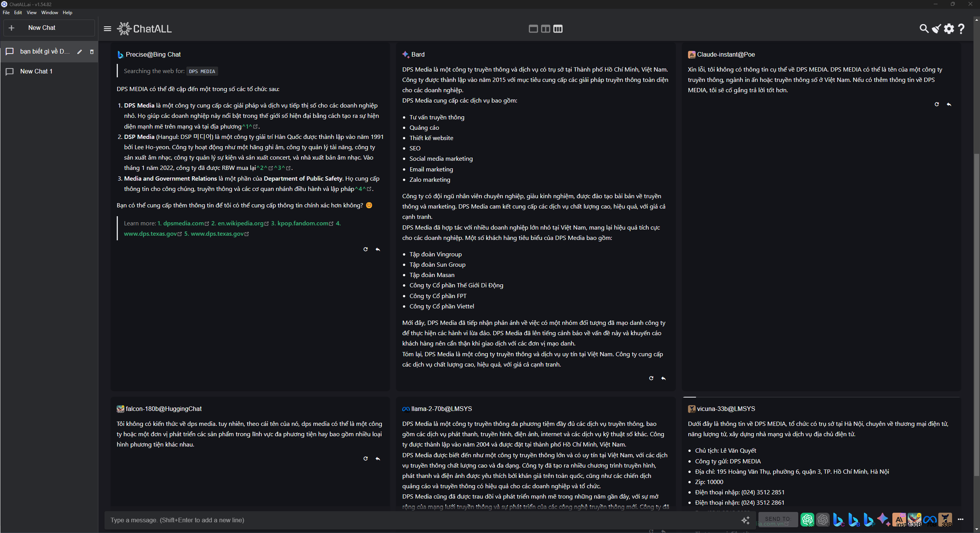Click the 'DPS MEDIA' search query tag
Image resolution: width=980 pixels, height=533 pixels.
tap(202, 71)
